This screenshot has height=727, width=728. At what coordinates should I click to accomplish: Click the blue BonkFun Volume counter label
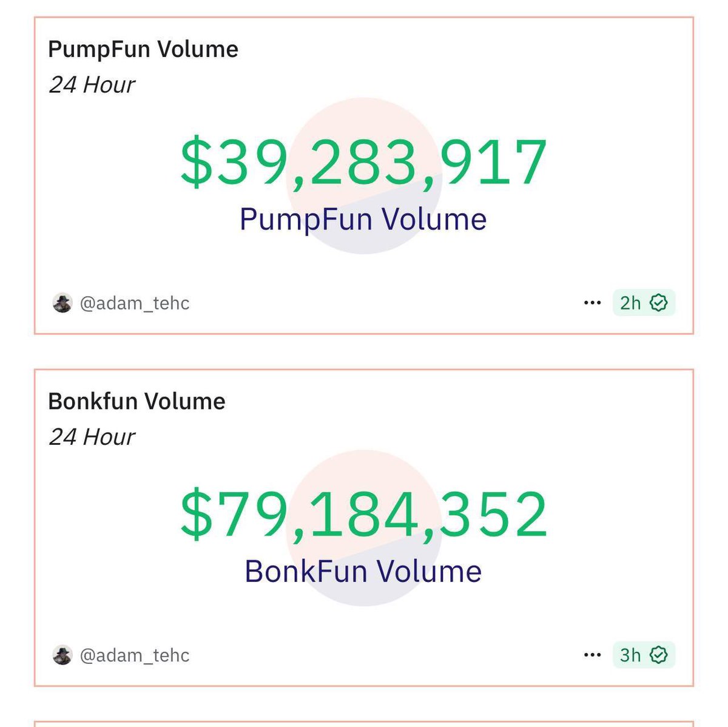coord(363,571)
